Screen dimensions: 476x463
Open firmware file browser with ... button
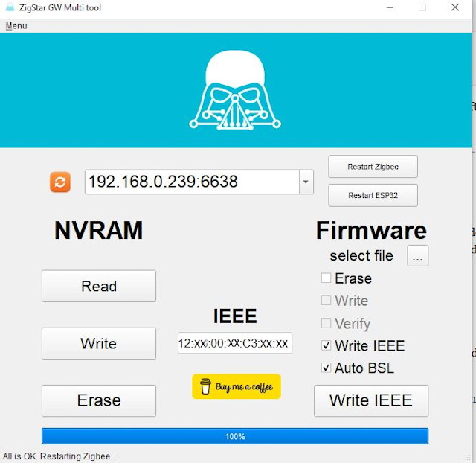click(418, 256)
